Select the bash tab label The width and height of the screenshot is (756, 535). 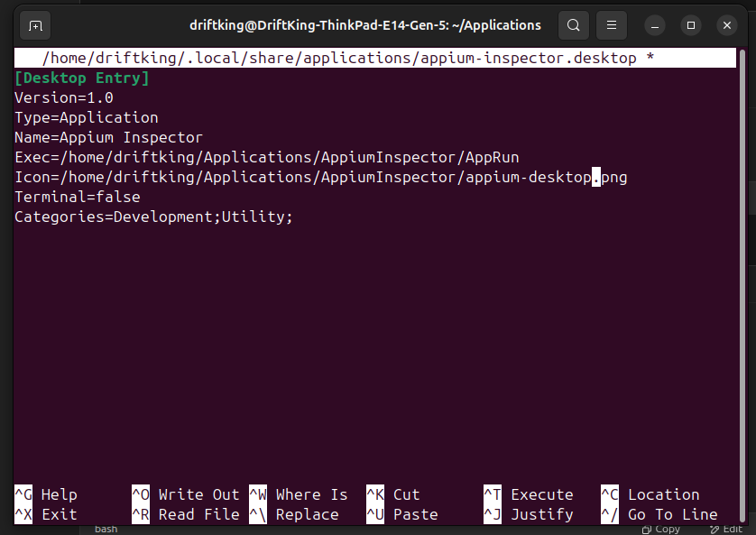[105, 529]
